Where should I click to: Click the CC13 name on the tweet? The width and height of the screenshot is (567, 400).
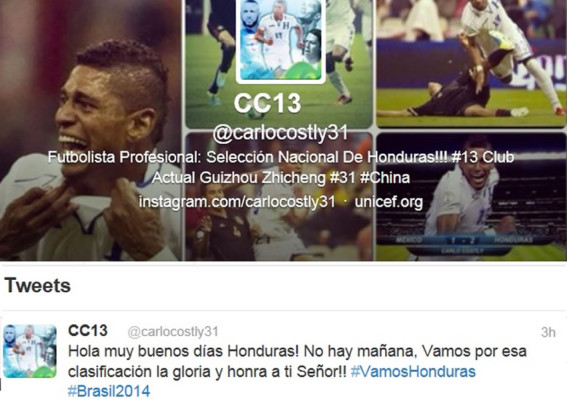[88, 331]
